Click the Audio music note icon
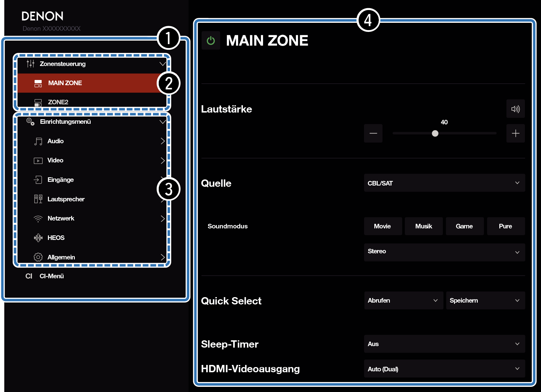The image size is (541, 392). (x=38, y=141)
